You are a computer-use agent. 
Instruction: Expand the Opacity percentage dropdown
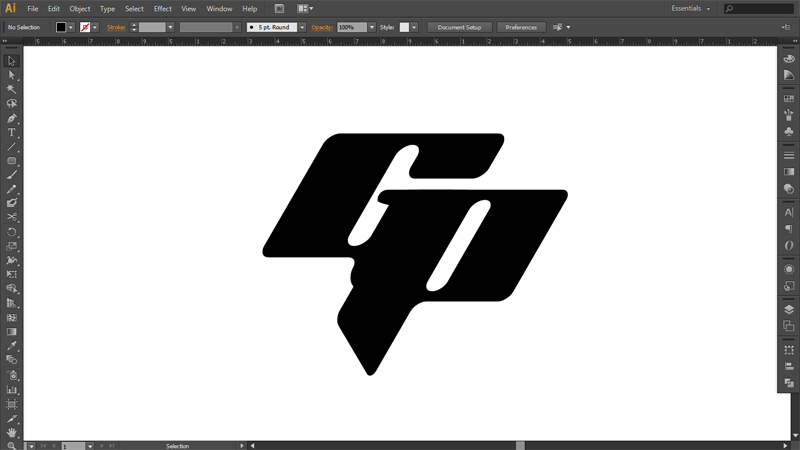click(372, 27)
